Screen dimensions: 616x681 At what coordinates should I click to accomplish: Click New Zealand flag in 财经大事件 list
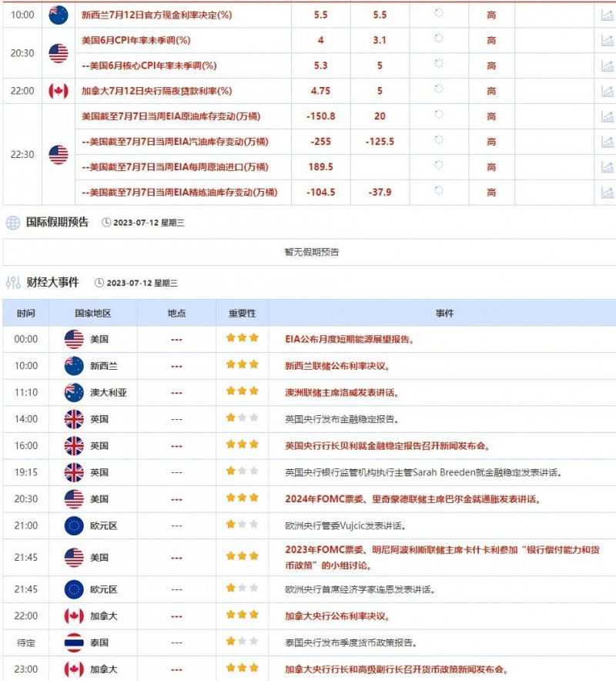tap(72, 364)
